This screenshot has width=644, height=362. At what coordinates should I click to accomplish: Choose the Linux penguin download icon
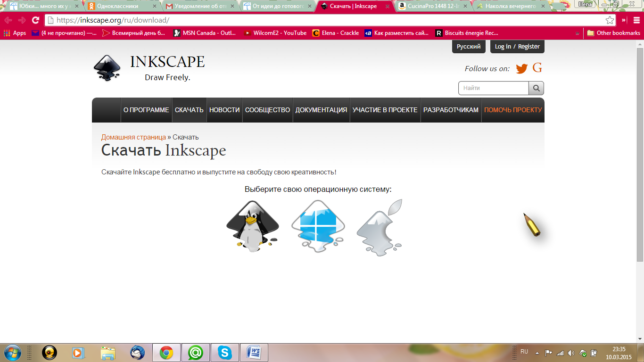coord(253,226)
